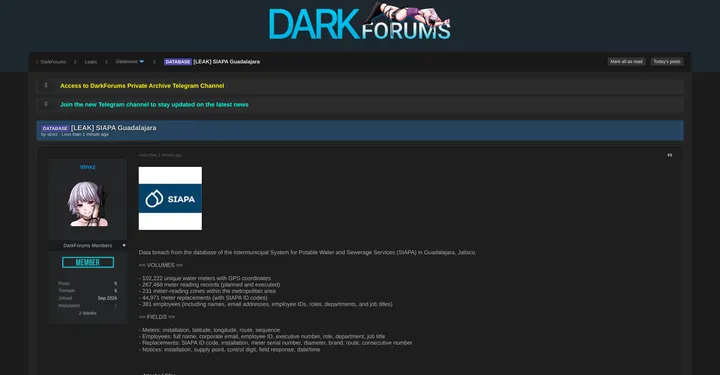Click DATABASE tag in the breadcrumb
Screen dimensions: 720x375
tap(178, 62)
